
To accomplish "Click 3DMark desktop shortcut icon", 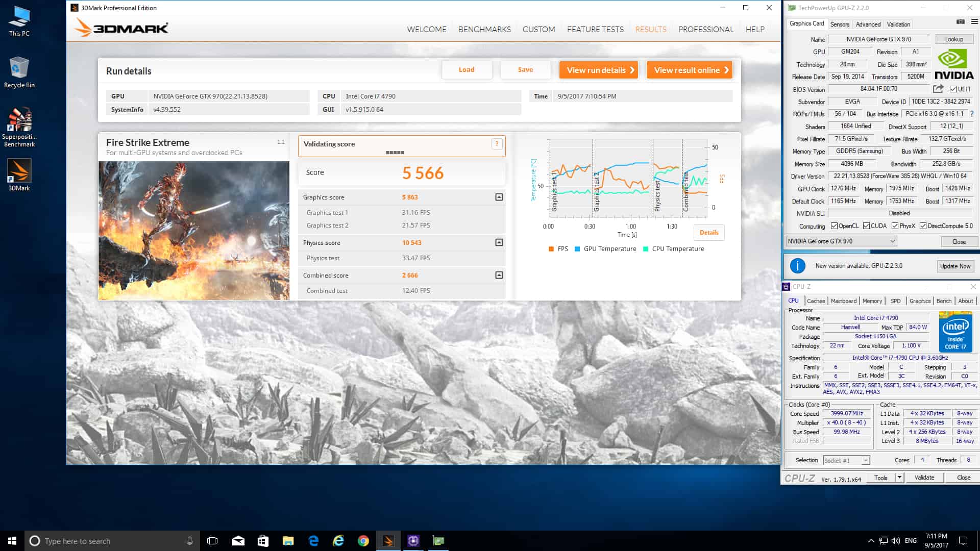I will pos(19,171).
